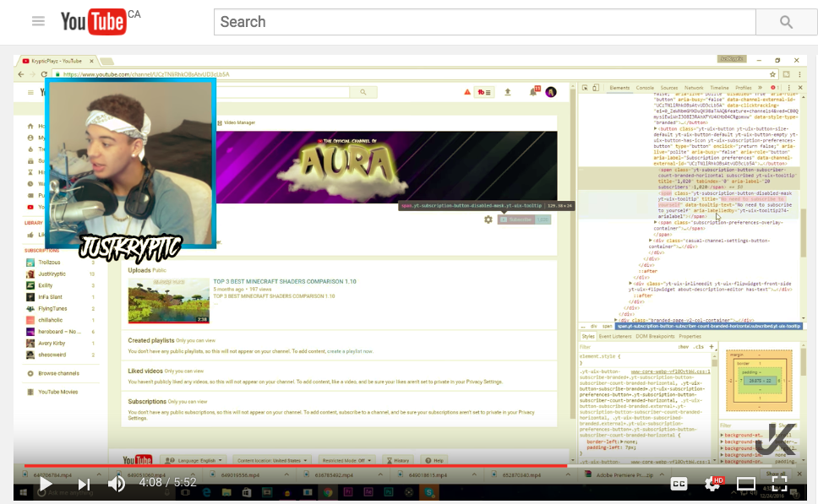
Task: Open TOP 3 BEST MINECRAFT SHADERS title link
Action: click(284, 281)
